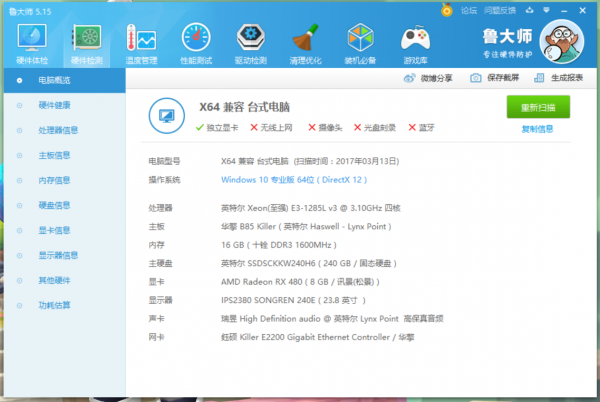
Task: Select 电脑概览 in sidebar
Action: pos(65,80)
